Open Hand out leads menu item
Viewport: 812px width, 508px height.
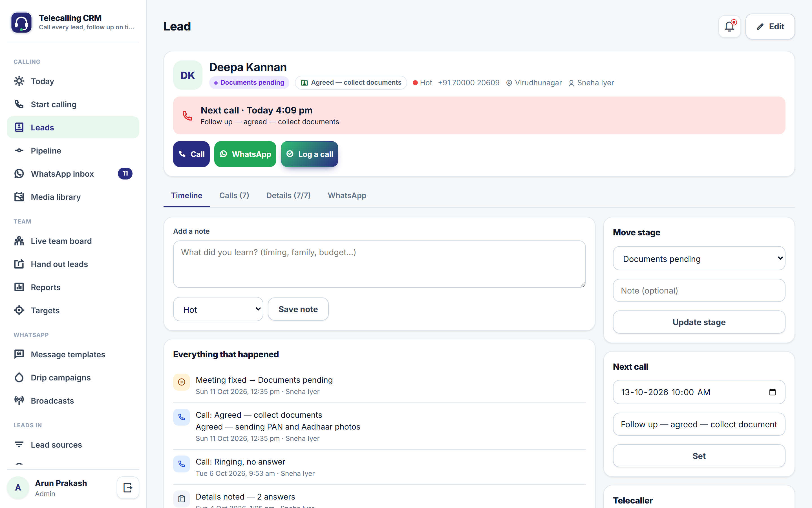tap(73, 264)
